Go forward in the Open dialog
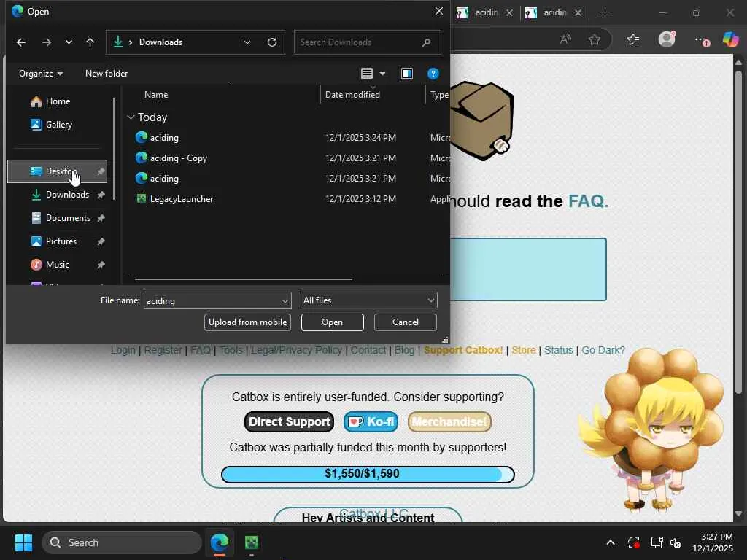Image resolution: width=747 pixels, height=560 pixels. [x=46, y=42]
